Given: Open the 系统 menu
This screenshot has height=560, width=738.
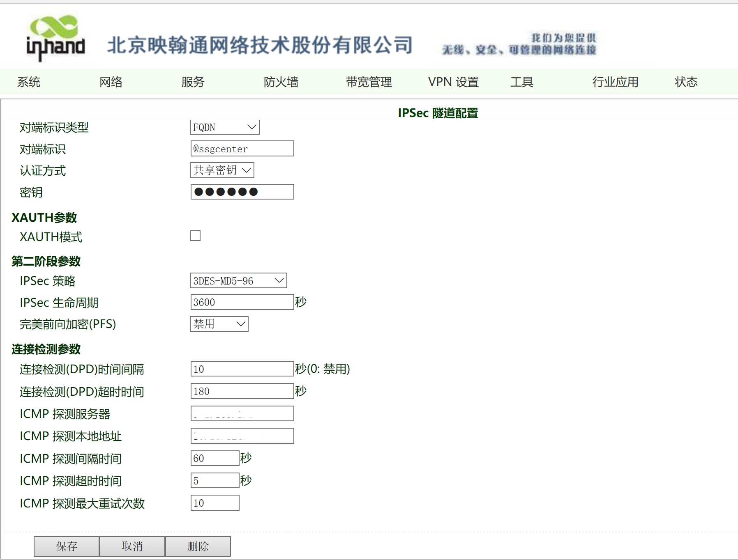Looking at the screenshot, I should [x=29, y=82].
